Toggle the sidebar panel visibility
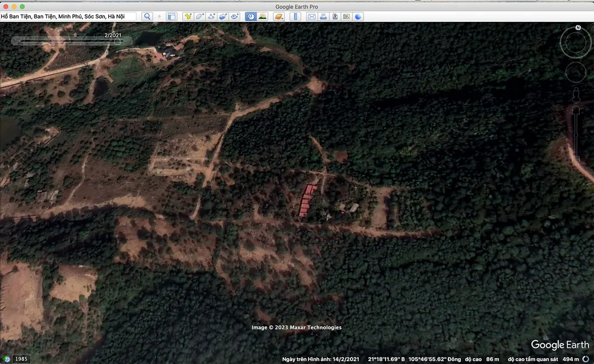This screenshot has width=594, height=364. point(172,17)
